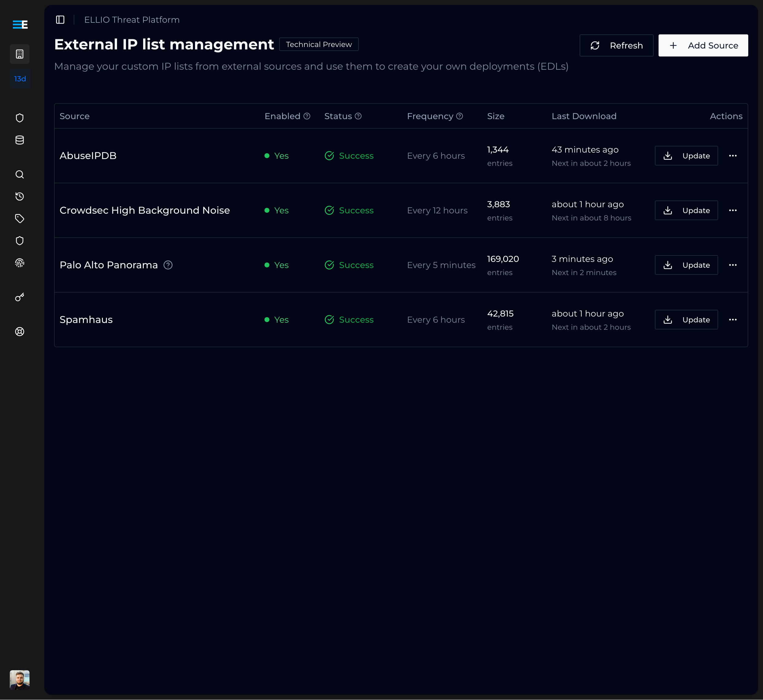Click the 42,815 entries size value
The height and width of the screenshot is (700, 763).
[500, 320]
